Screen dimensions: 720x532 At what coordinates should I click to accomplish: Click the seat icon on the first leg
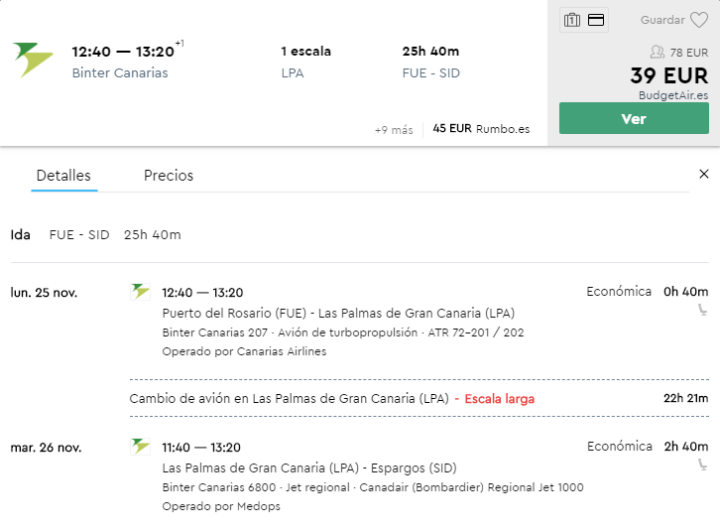tap(702, 311)
